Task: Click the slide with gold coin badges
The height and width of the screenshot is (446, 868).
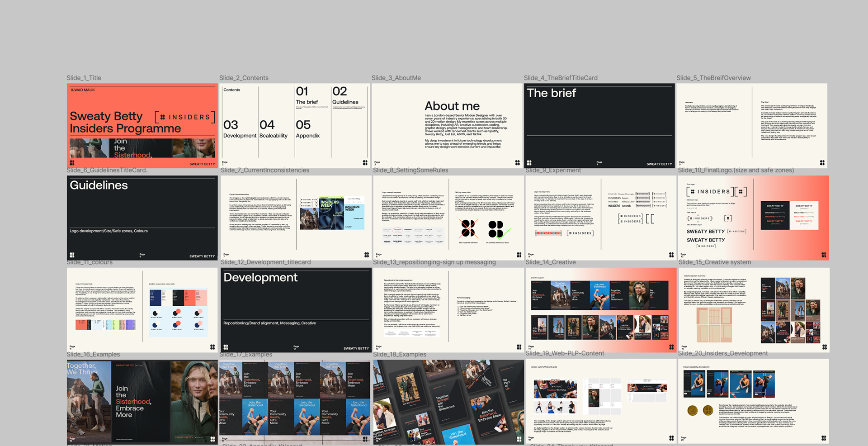Action: pyautogui.click(x=753, y=402)
